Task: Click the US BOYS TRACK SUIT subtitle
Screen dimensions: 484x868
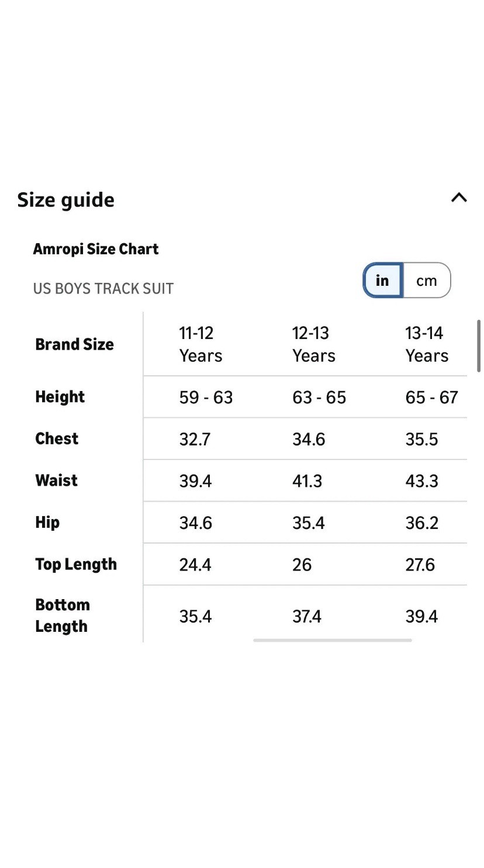Action: click(x=103, y=289)
